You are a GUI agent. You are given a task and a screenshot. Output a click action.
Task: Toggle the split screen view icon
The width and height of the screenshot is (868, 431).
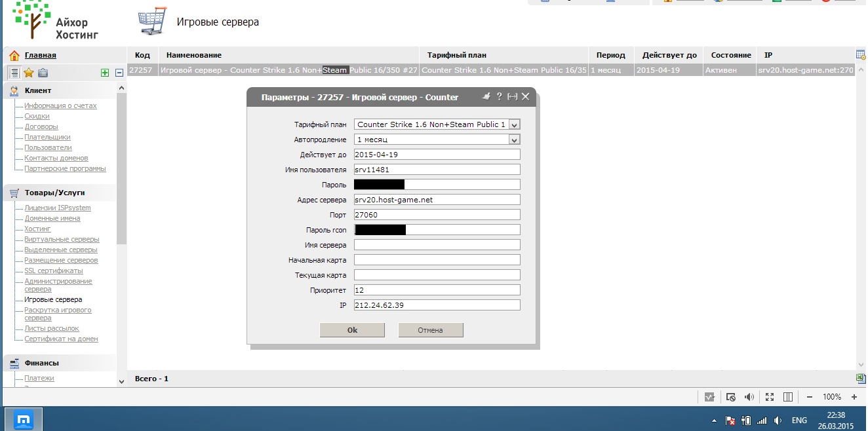788,397
